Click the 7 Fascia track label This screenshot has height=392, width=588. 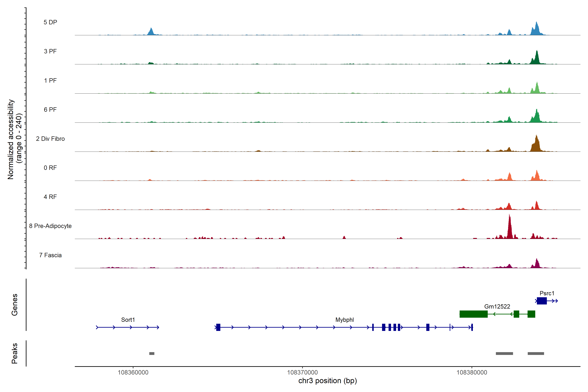[50, 255]
